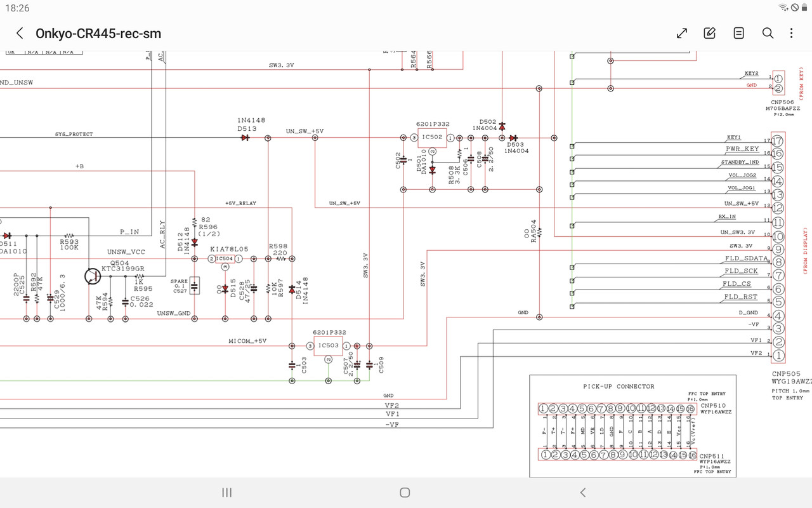Tap pin 17 of connector CNP505

click(778, 142)
